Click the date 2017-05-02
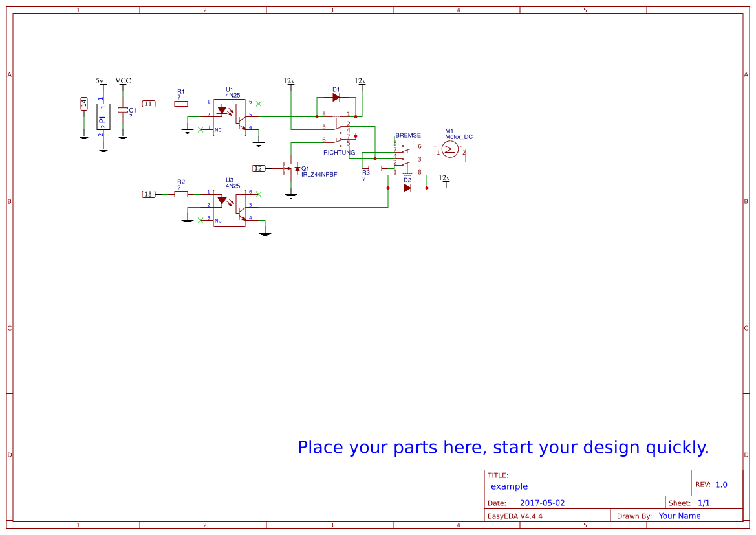756x535 pixels. point(542,503)
